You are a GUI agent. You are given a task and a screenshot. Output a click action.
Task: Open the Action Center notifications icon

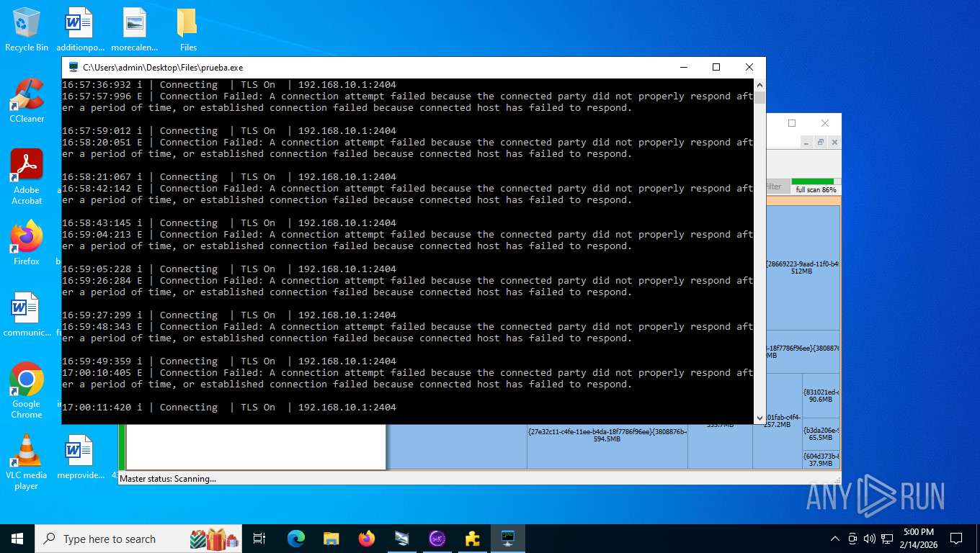point(955,539)
